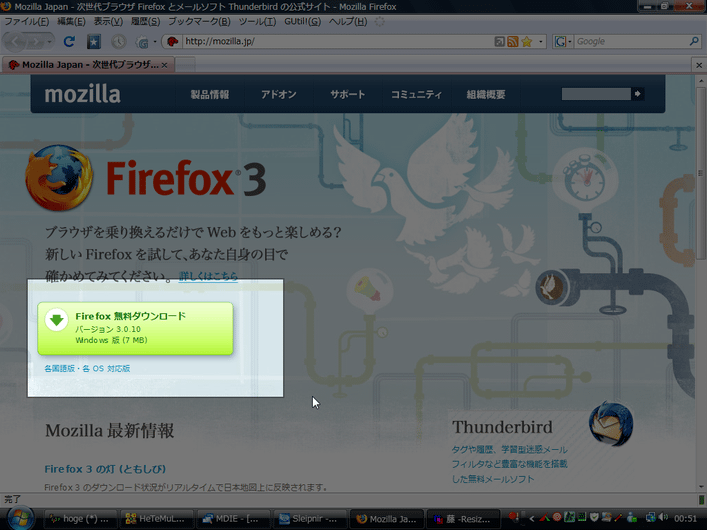This screenshot has width=707, height=530.
Task: Click the gear search-engine toolbar icon
Action: tap(142, 42)
